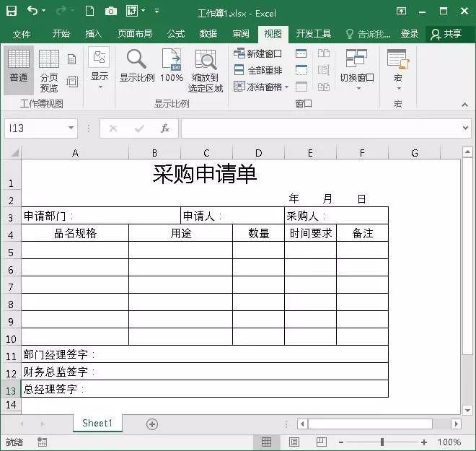Click Arrange All (全部重排)
Image resolution: width=476 pixels, height=451 pixels.
pos(258,70)
